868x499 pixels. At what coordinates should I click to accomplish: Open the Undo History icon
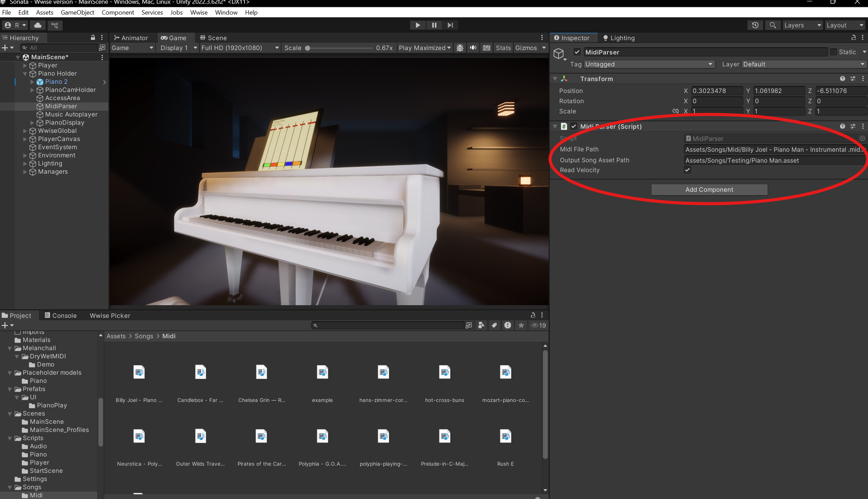pyautogui.click(x=755, y=25)
